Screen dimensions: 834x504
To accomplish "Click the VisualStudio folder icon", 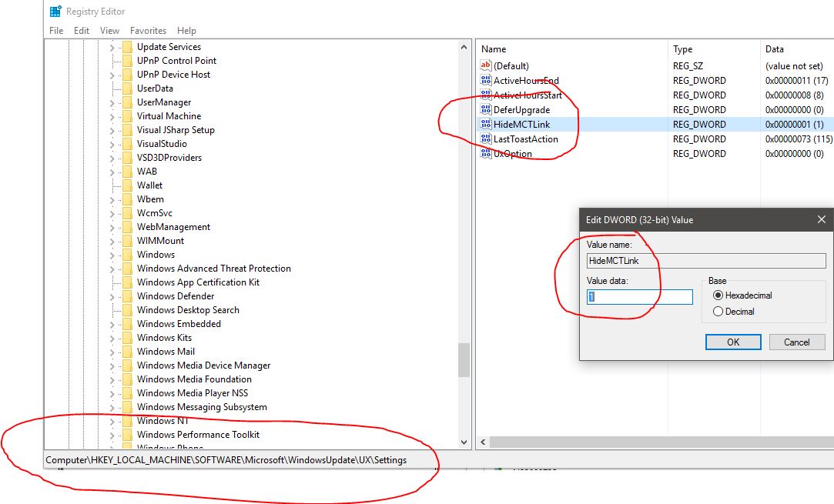I will click(127, 144).
